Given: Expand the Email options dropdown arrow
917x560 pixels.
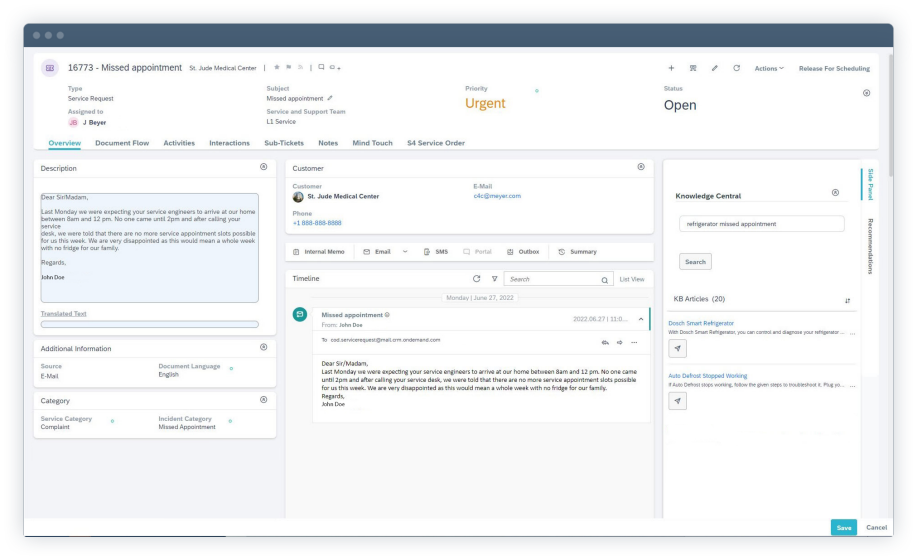Looking at the screenshot, I should coord(405,252).
